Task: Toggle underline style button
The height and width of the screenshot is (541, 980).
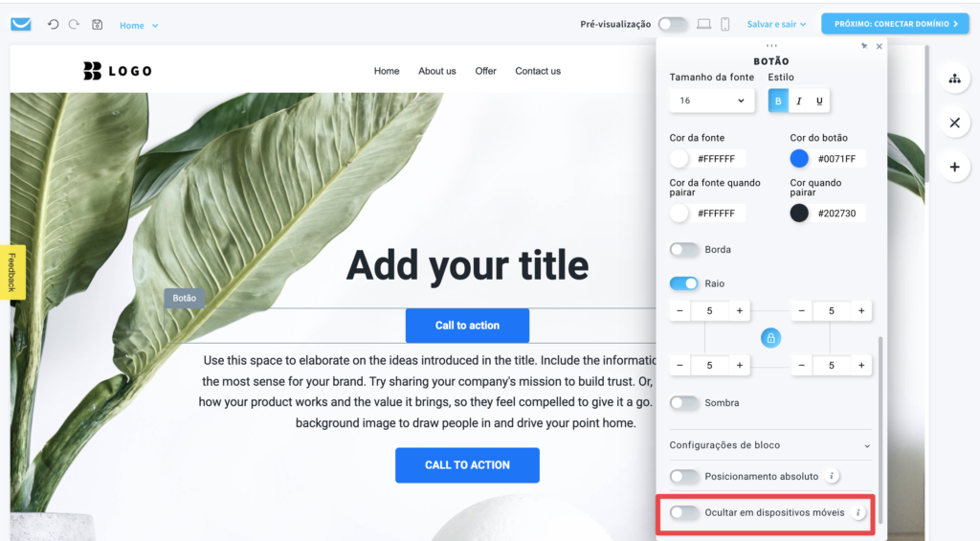Action: pos(819,101)
